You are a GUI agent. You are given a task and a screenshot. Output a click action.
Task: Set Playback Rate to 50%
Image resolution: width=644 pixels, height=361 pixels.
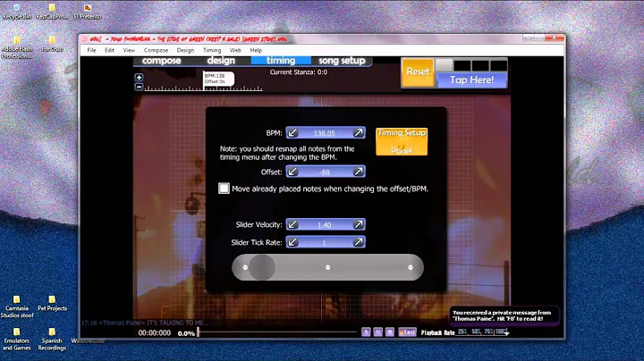[x=476, y=332]
